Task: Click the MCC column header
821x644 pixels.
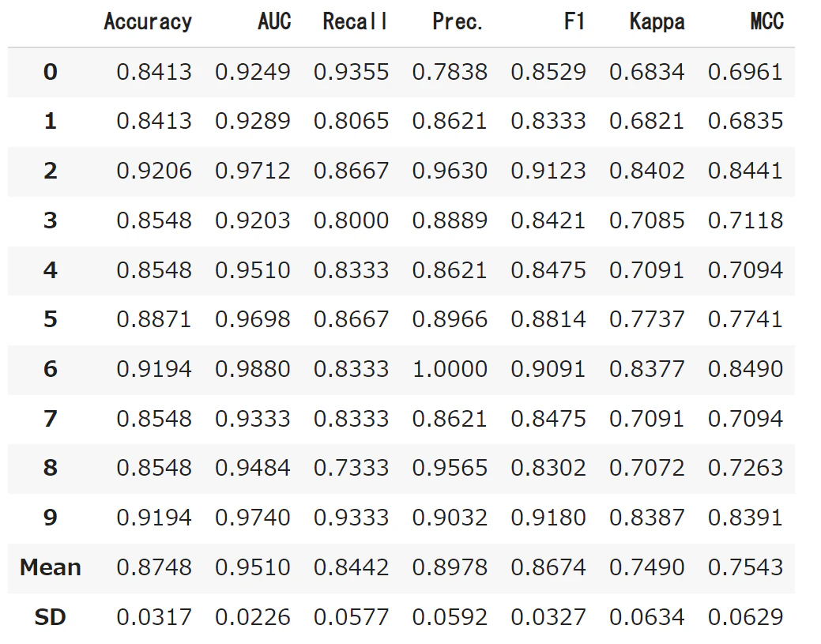Action: [x=767, y=22]
